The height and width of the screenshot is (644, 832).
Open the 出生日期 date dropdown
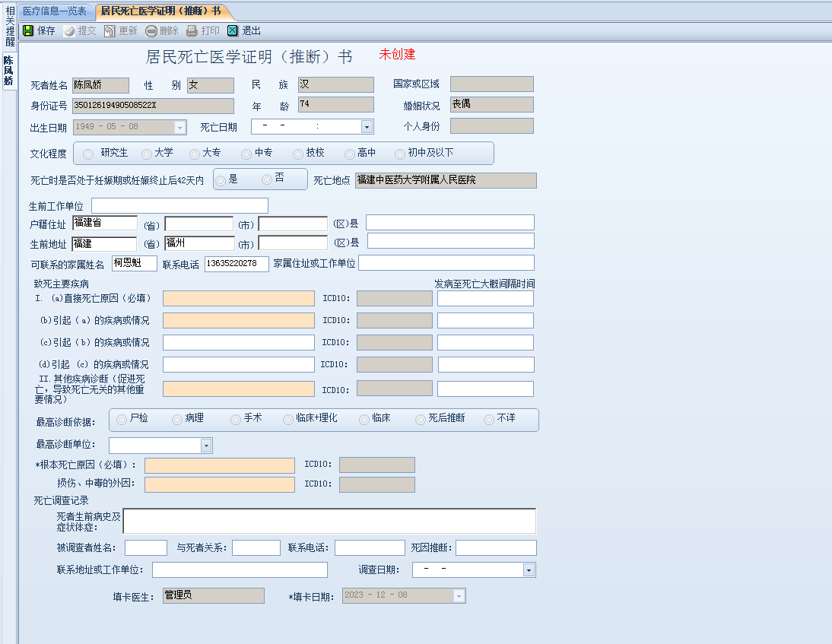point(180,127)
